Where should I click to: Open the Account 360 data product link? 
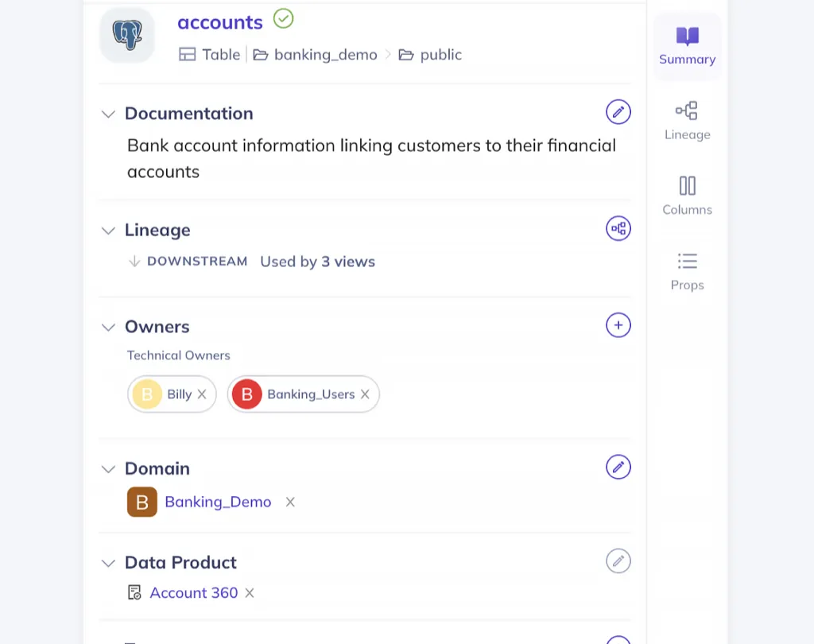point(193,593)
